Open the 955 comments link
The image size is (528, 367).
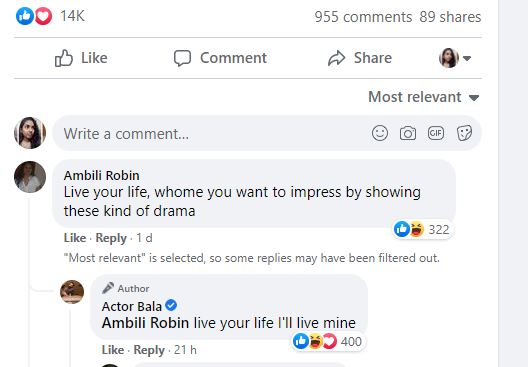(363, 17)
